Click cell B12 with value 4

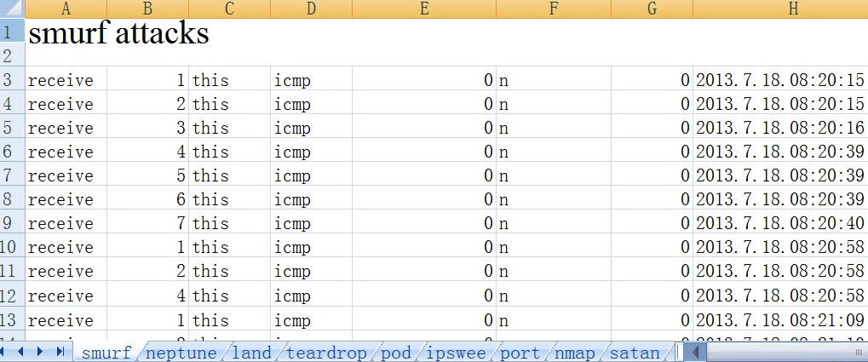tap(148, 295)
